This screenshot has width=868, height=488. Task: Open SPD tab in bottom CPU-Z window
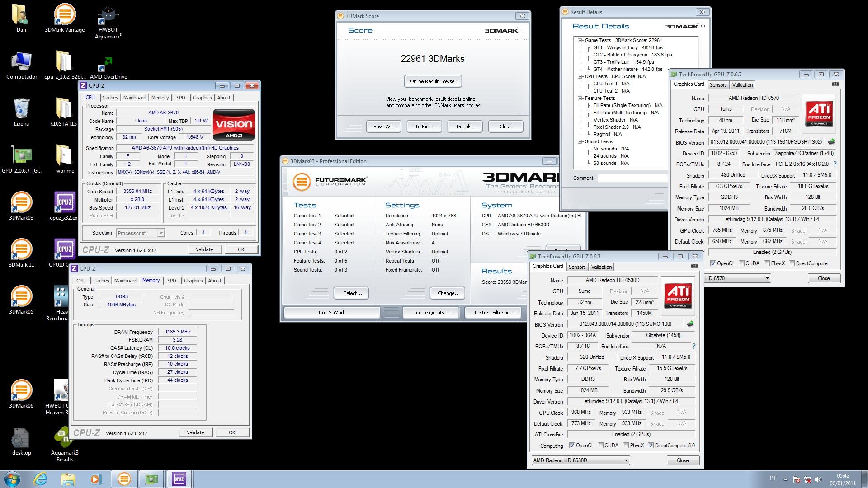172,281
